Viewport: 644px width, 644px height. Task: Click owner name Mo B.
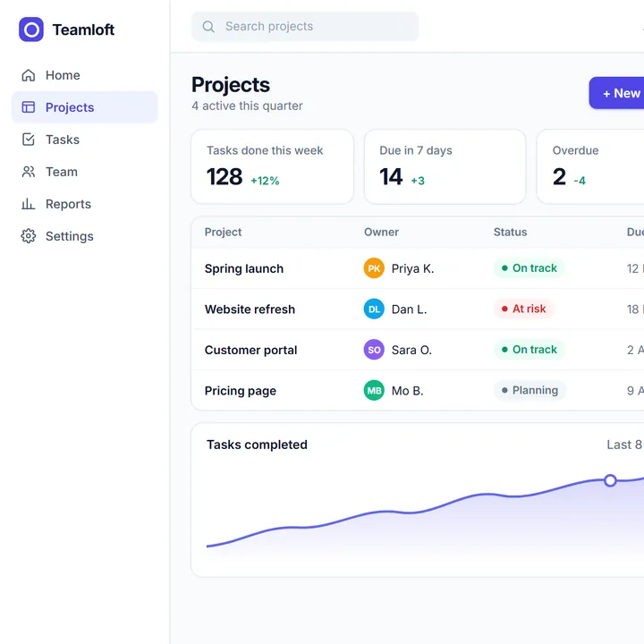tap(408, 391)
